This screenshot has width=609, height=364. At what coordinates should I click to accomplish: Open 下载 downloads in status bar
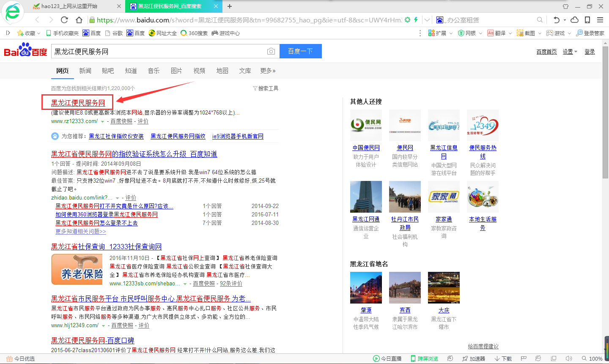click(503, 359)
